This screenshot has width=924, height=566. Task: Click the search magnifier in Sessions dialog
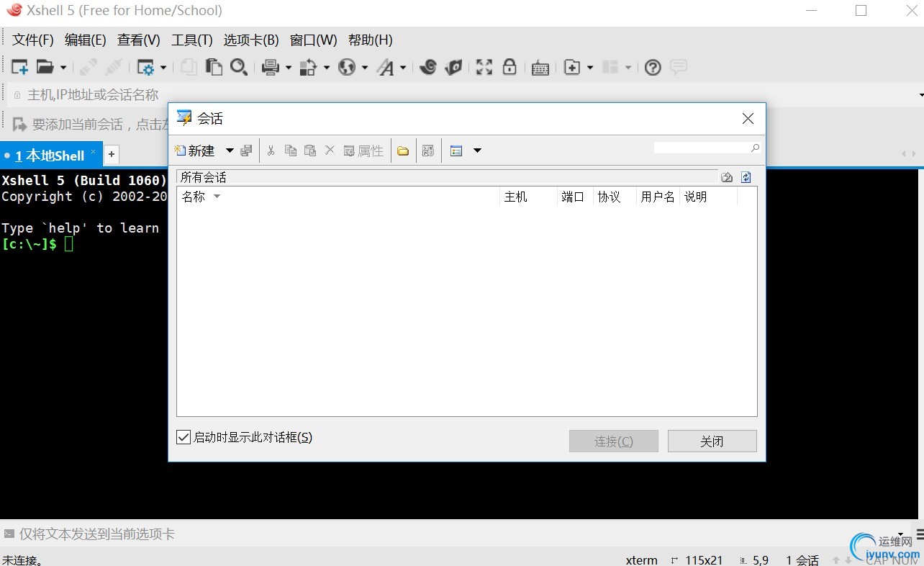[755, 148]
